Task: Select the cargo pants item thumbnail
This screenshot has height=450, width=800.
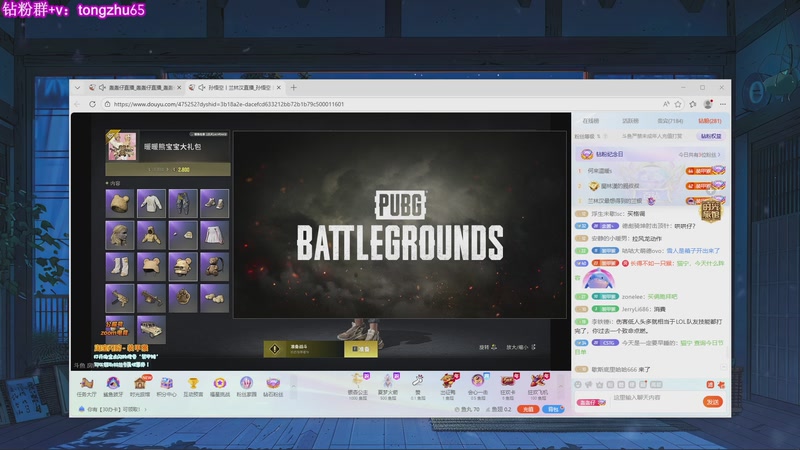Action: [183, 203]
